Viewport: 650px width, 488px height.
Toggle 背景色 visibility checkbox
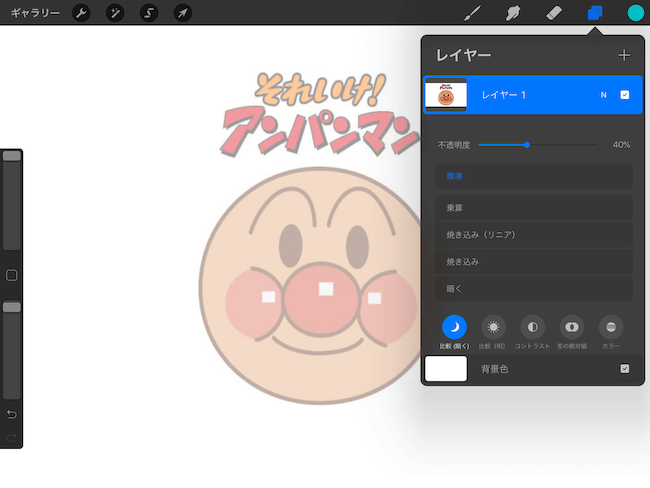point(625,369)
